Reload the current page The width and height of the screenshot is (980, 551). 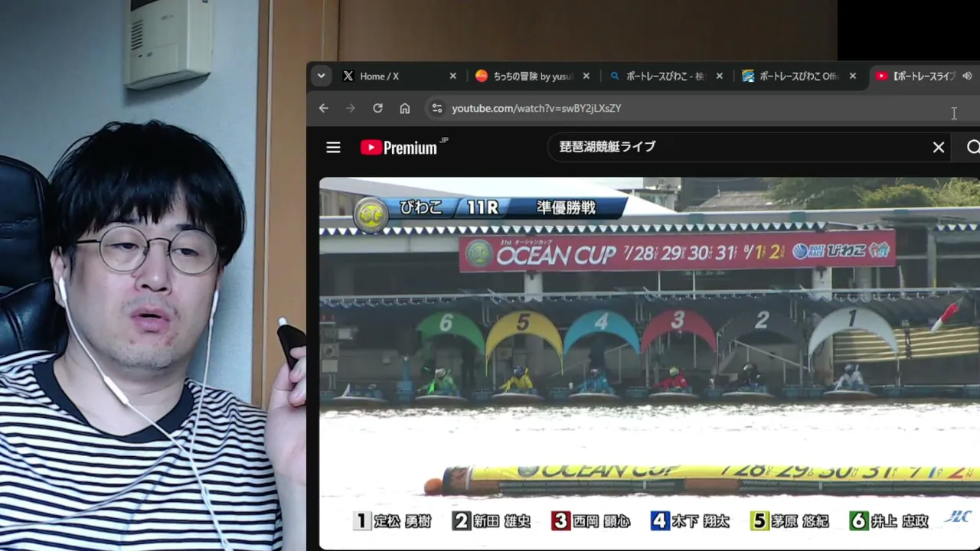(377, 109)
